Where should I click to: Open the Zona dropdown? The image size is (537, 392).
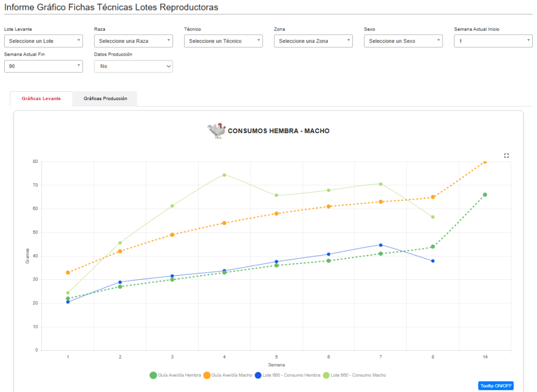coord(314,41)
